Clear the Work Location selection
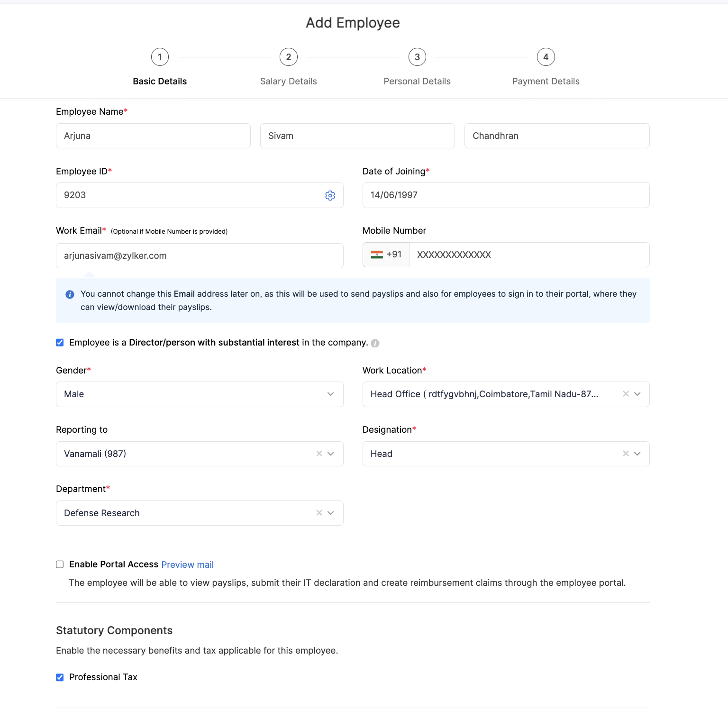 click(626, 394)
